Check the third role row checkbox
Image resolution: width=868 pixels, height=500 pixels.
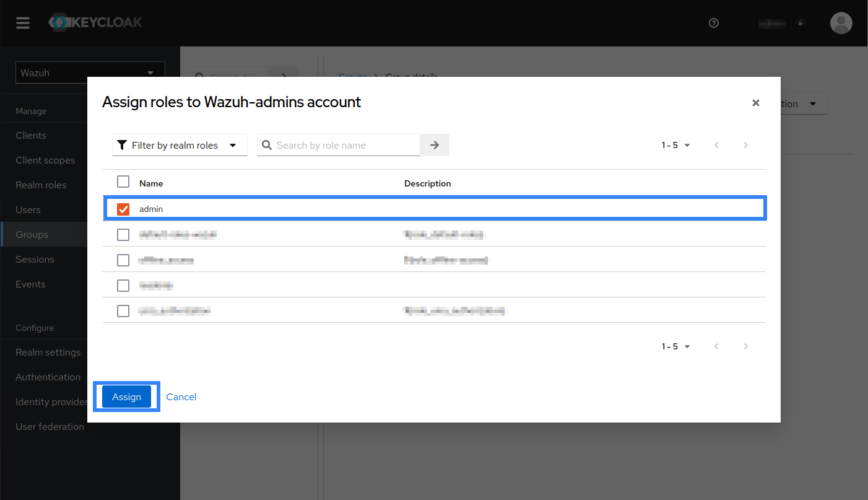[x=123, y=260]
